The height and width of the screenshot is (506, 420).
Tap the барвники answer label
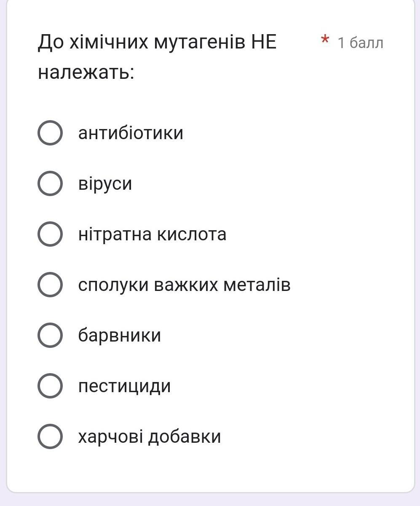(120, 336)
